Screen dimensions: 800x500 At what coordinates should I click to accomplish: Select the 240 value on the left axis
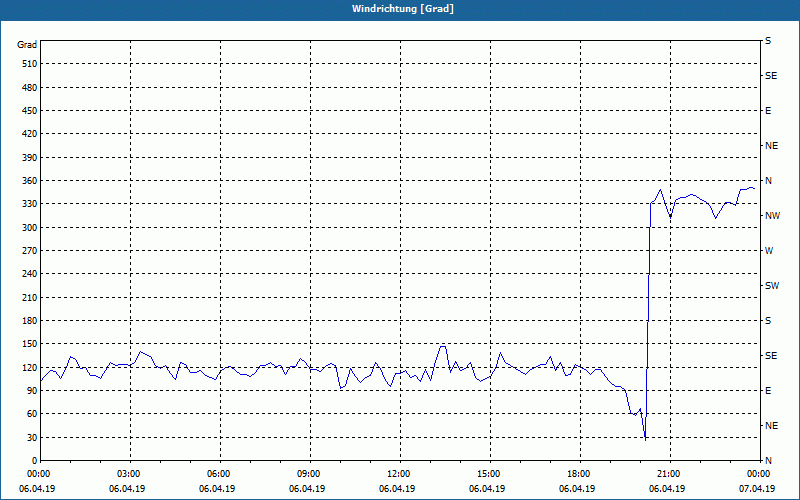(30, 274)
